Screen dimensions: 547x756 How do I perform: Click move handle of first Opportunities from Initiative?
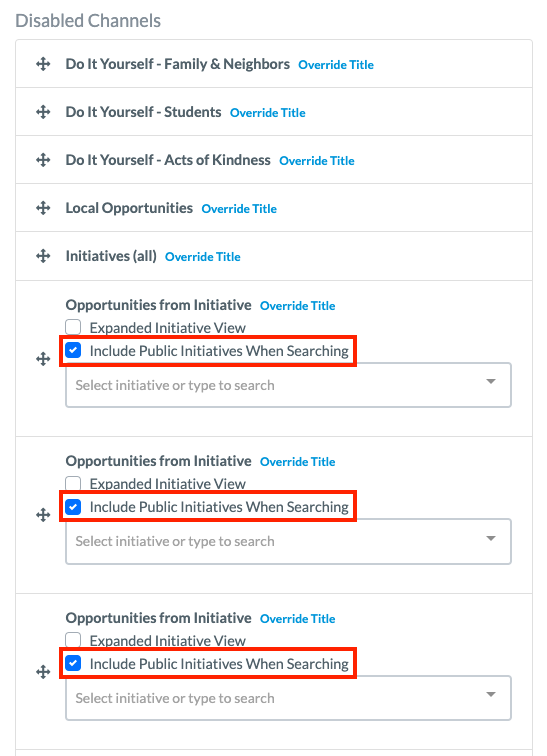click(x=43, y=359)
